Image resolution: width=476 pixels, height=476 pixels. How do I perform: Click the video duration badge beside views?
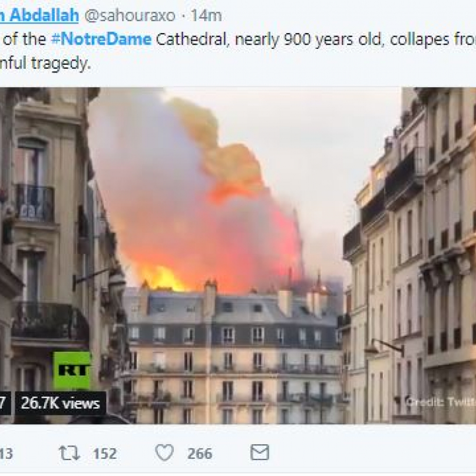pyautogui.click(x=5, y=404)
